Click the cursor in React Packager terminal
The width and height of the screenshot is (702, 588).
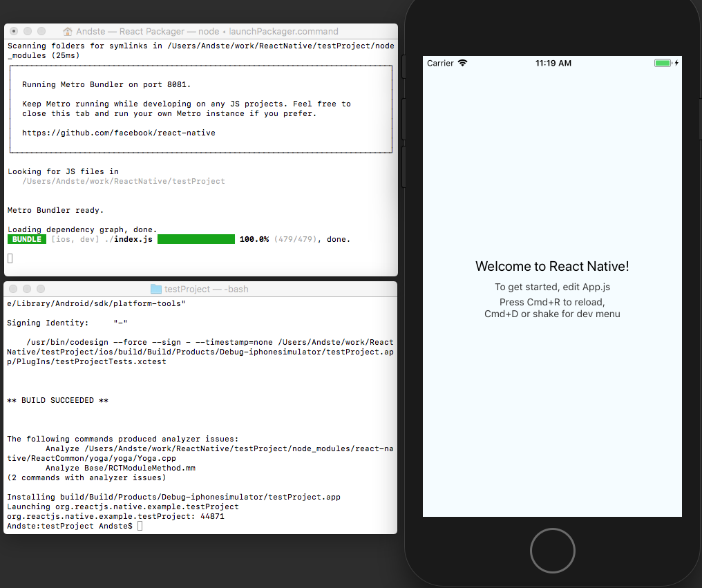point(10,258)
